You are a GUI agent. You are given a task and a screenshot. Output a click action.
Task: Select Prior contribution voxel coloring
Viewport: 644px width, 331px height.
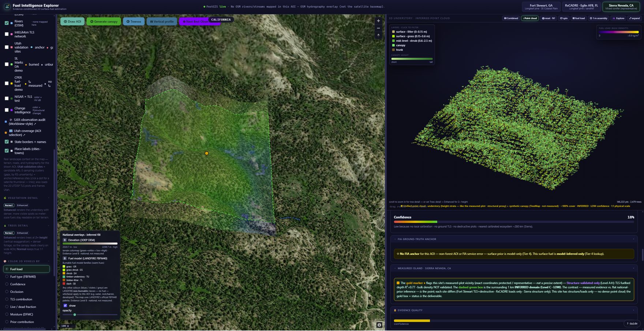pos(26,322)
